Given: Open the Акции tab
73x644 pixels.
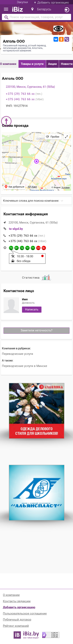Looking at the screenshot, I should (52, 64).
